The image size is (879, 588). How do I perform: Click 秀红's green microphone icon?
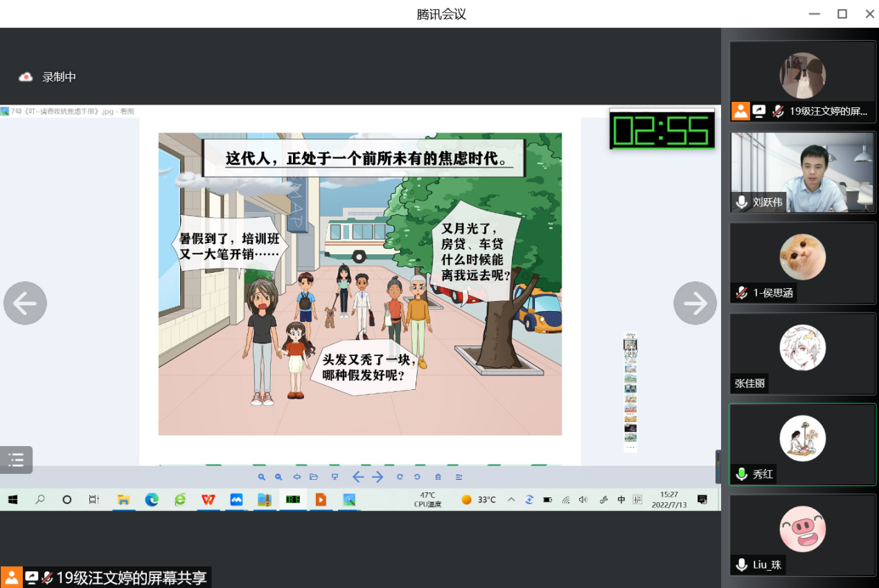coord(742,474)
